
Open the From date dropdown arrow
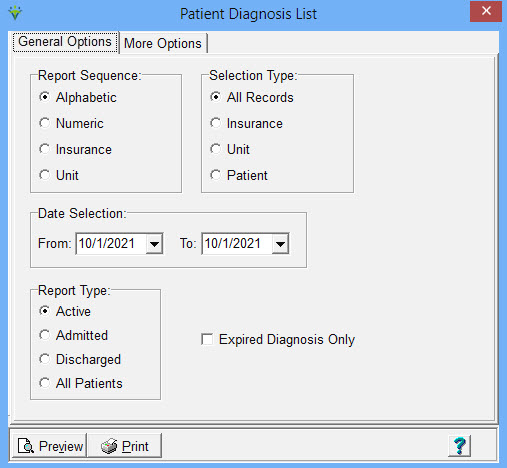[154, 244]
